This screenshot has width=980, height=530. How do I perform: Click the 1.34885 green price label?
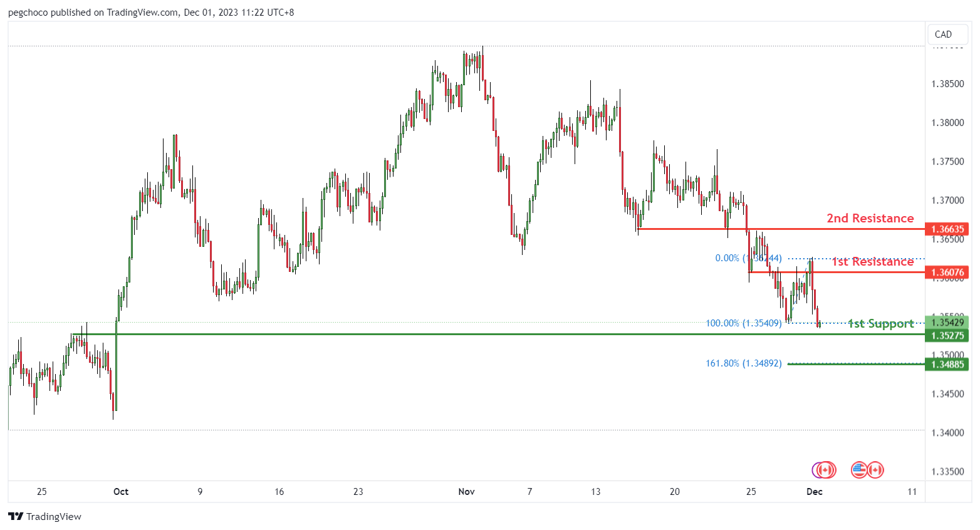(x=947, y=365)
